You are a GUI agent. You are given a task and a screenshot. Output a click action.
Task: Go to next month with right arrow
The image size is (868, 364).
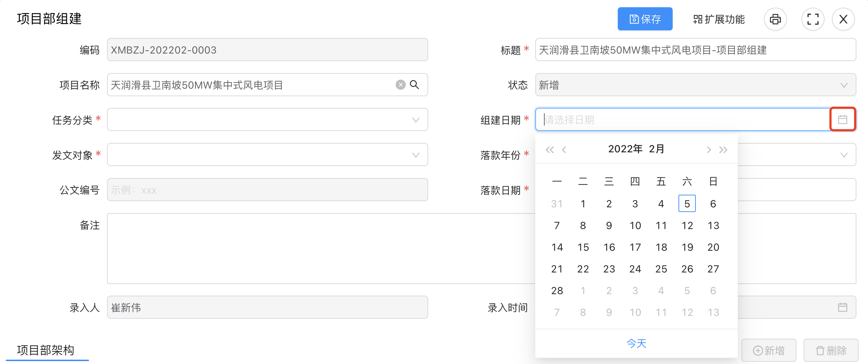pyautogui.click(x=709, y=149)
